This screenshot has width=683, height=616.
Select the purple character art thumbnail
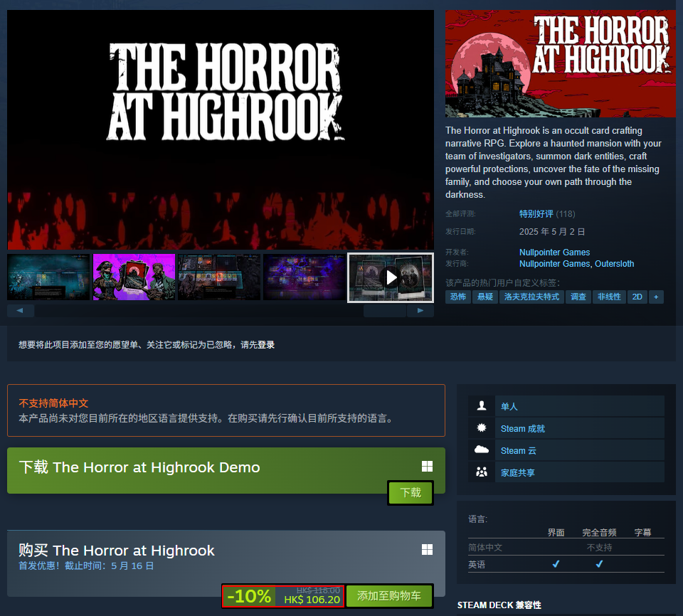tap(134, 277)
